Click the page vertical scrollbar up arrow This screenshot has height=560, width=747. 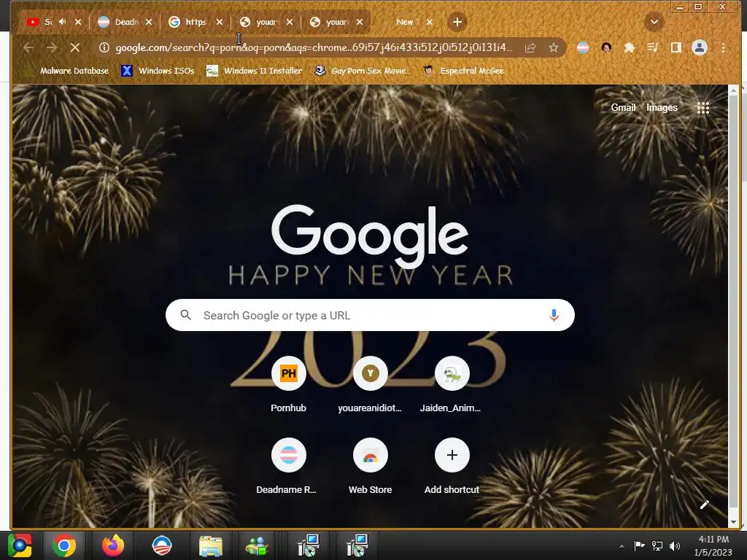tap(734, 90)
